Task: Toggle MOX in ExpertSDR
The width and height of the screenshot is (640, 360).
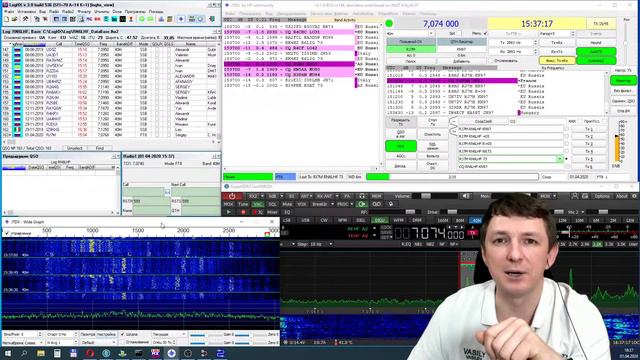Action: pos(229,204)
